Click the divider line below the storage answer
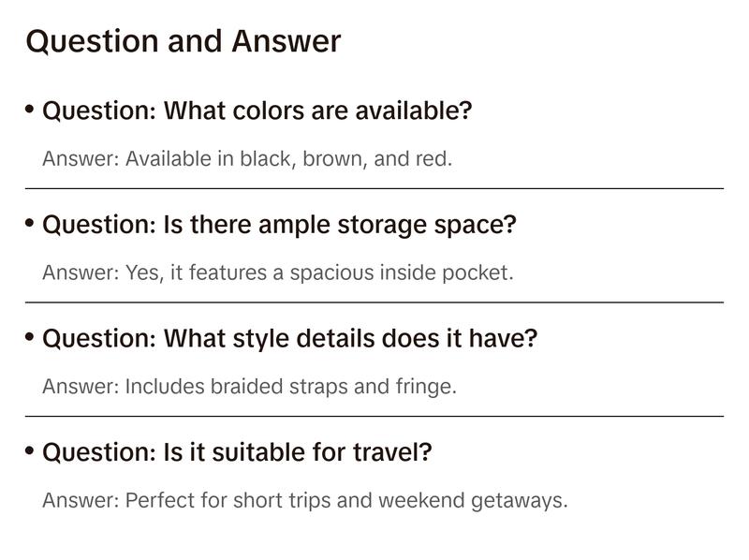 (x=374, y=302)
